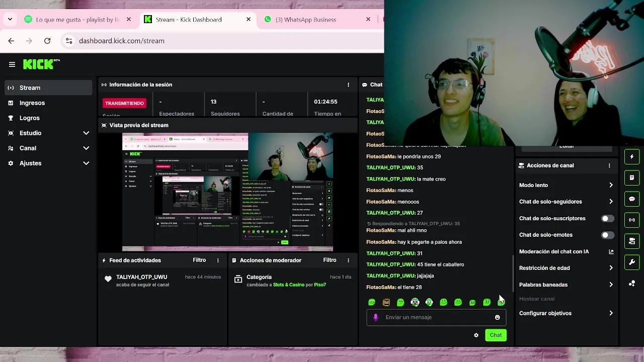
Task: Click the stream time 01:24:55
Action: click(x=326, y=102)
